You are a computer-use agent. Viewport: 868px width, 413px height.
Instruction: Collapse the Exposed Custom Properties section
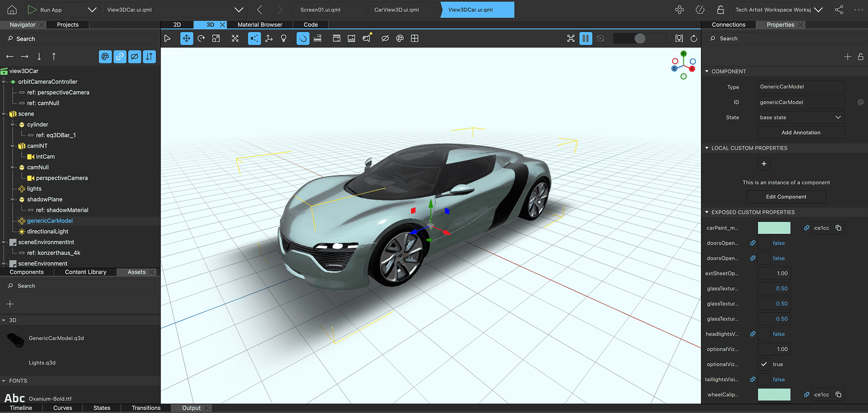coord(707,212)
